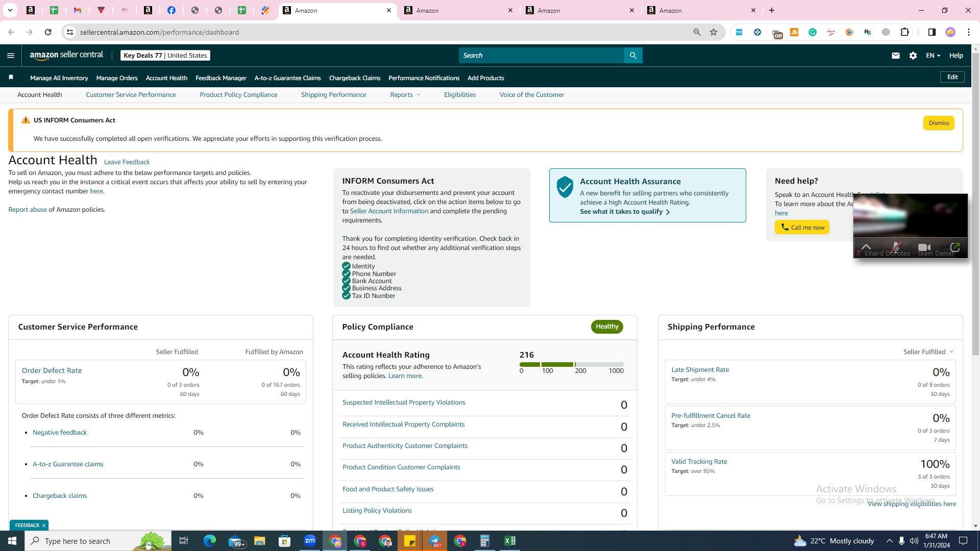980x551 pixels.
Task: Expand the Reports dropdown
Action: [x=405, y=95]
